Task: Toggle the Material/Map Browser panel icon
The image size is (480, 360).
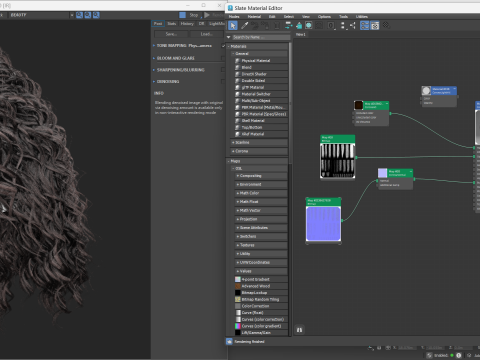Action: click(x=365, y=25)
